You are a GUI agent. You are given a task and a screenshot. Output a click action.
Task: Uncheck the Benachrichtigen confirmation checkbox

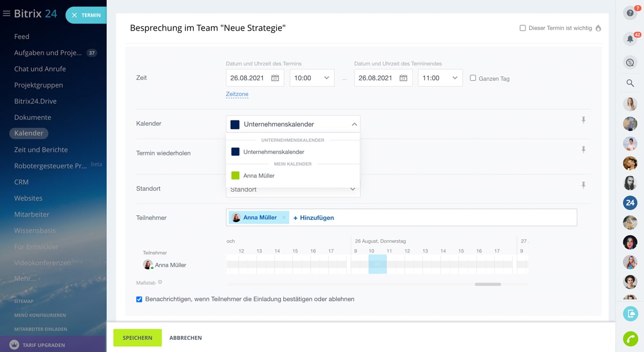(139, 299)
